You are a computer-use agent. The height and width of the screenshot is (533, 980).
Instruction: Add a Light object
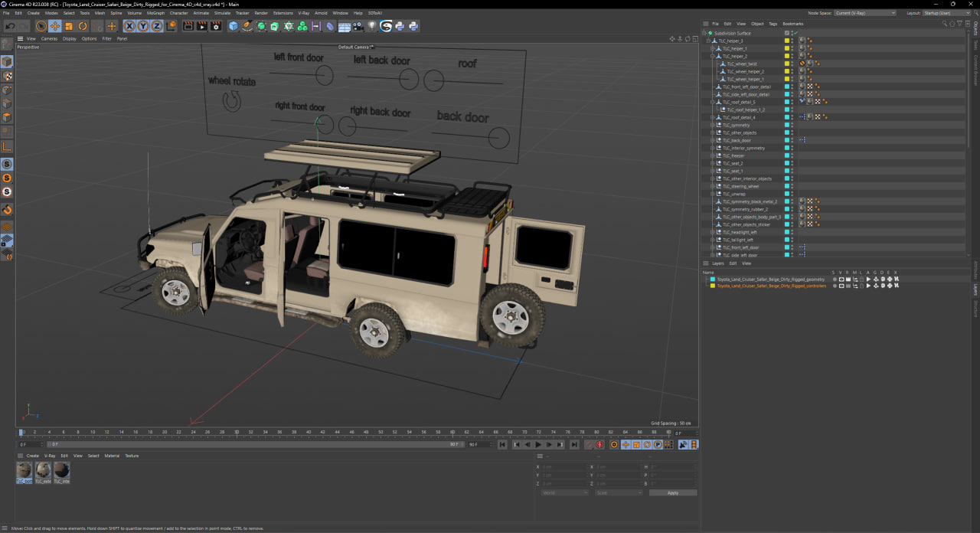tap(372, 26)
